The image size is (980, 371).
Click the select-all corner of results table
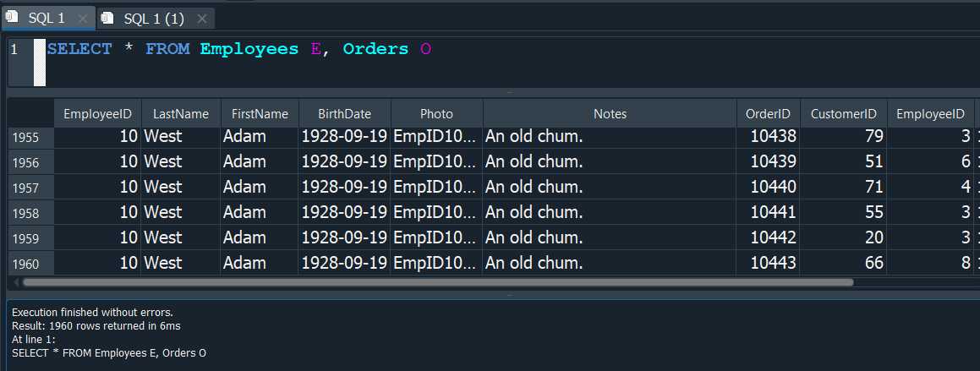tap(30, 113)
